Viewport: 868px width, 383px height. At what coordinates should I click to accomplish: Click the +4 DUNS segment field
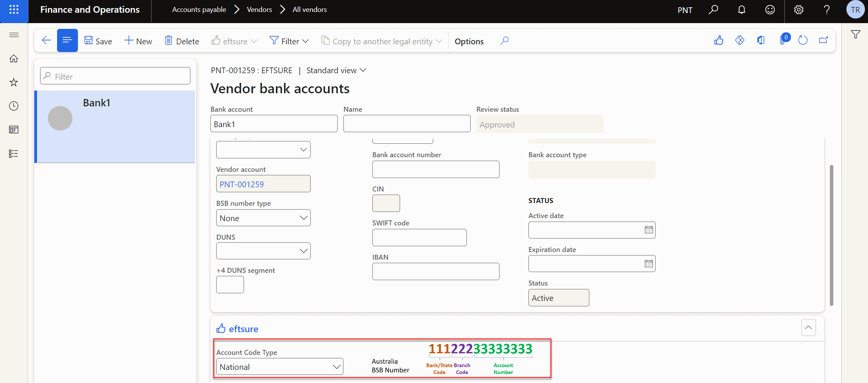(x=230, y=285)
